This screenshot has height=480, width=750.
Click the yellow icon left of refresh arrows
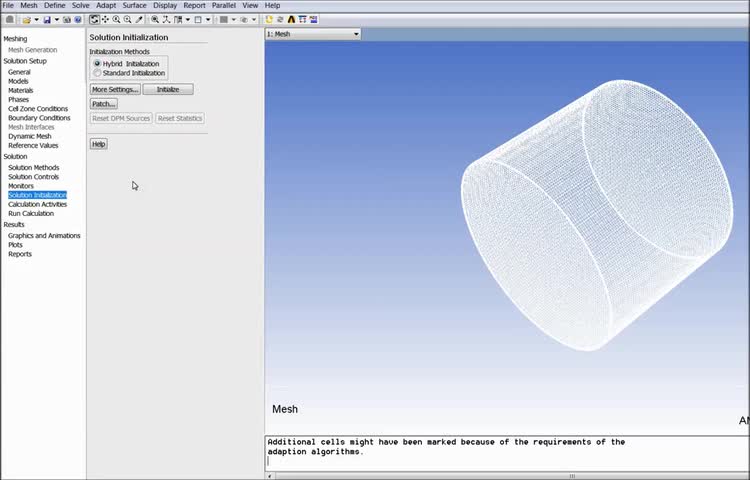coord(269,20)
